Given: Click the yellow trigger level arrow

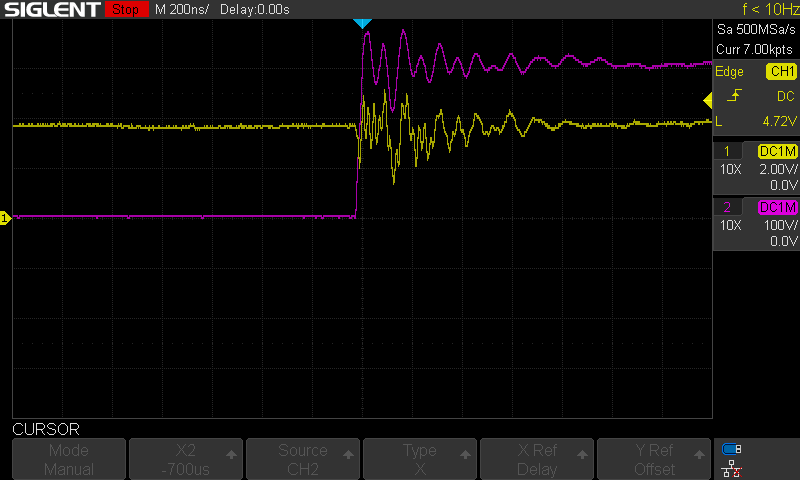Looking at the screenshot, I should tap(708, 100).
